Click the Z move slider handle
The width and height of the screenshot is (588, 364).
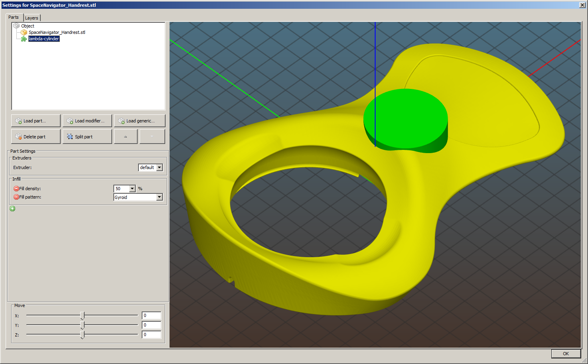(x=83, y=335)
